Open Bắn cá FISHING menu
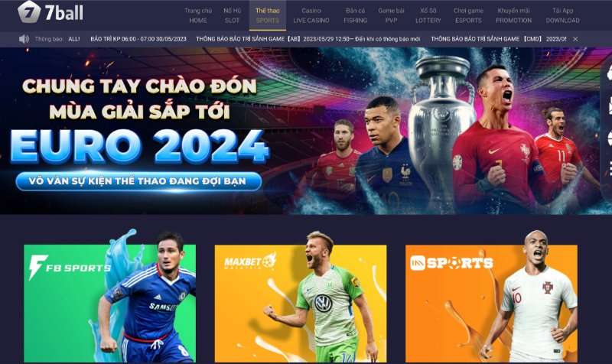 [355, 15]
